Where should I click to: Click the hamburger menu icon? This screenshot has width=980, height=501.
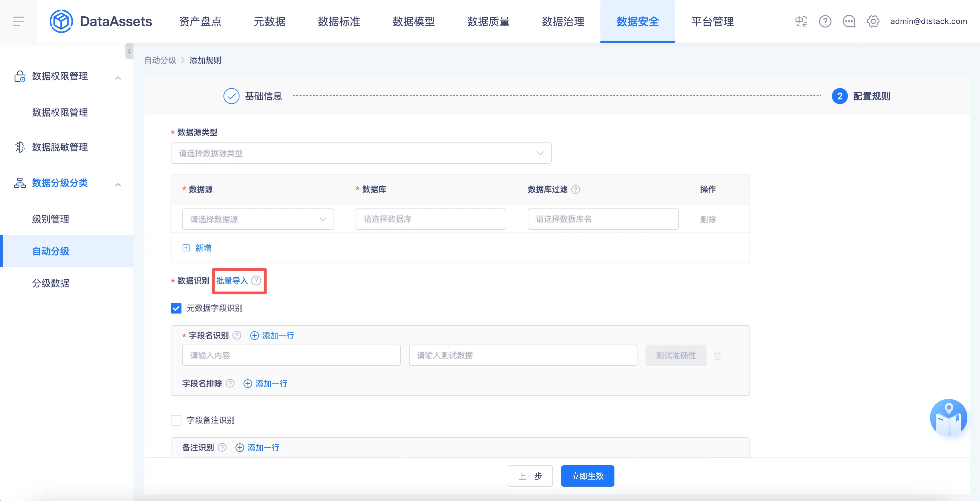point(18,21)
